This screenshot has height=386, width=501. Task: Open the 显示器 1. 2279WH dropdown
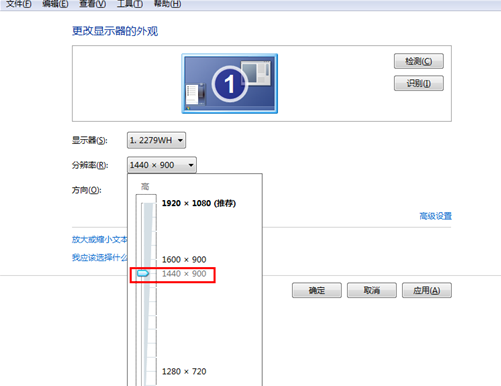pos(156,140)
